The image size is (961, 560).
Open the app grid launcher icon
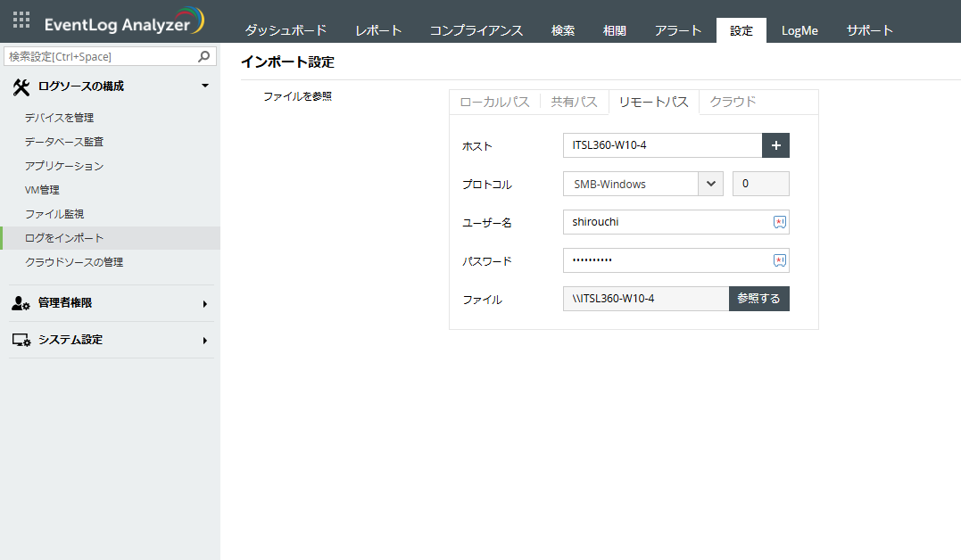[x=21, y=21]
